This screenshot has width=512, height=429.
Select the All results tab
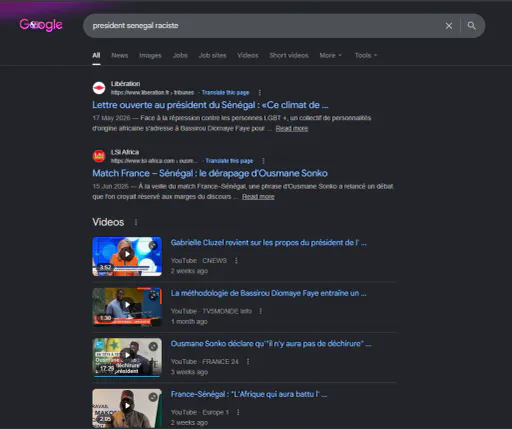96,55
